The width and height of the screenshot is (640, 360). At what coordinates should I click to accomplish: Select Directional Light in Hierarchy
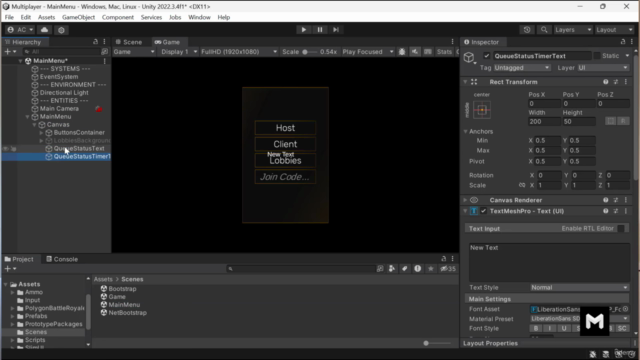click(64, 93)
